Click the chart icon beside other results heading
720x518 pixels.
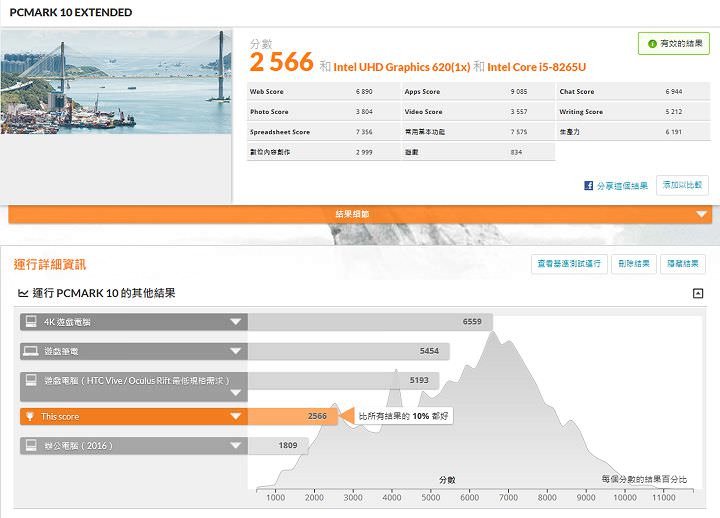[x=23, y=293]
